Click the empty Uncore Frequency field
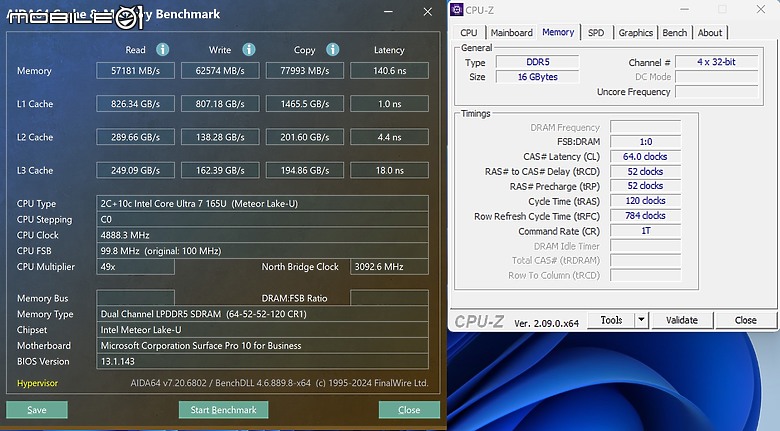 point(716,92)
